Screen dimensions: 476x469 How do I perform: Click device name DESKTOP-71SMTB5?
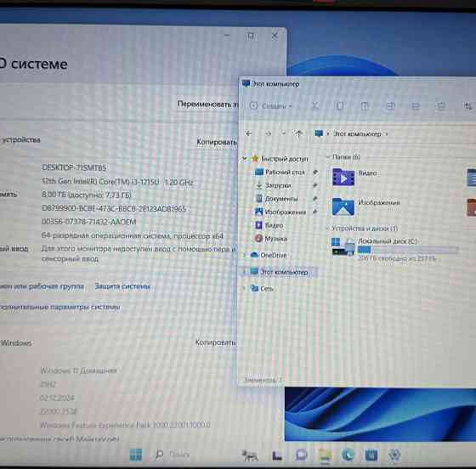click(74, 167)
